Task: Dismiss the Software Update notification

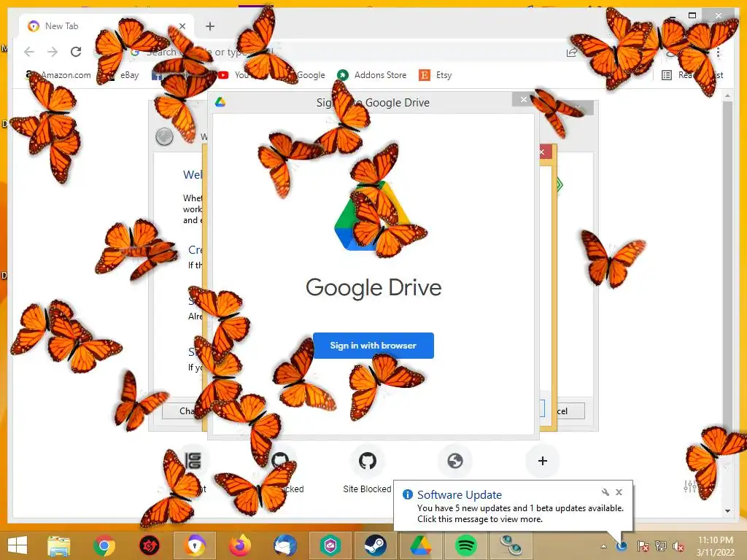Action: pos(619,492)
